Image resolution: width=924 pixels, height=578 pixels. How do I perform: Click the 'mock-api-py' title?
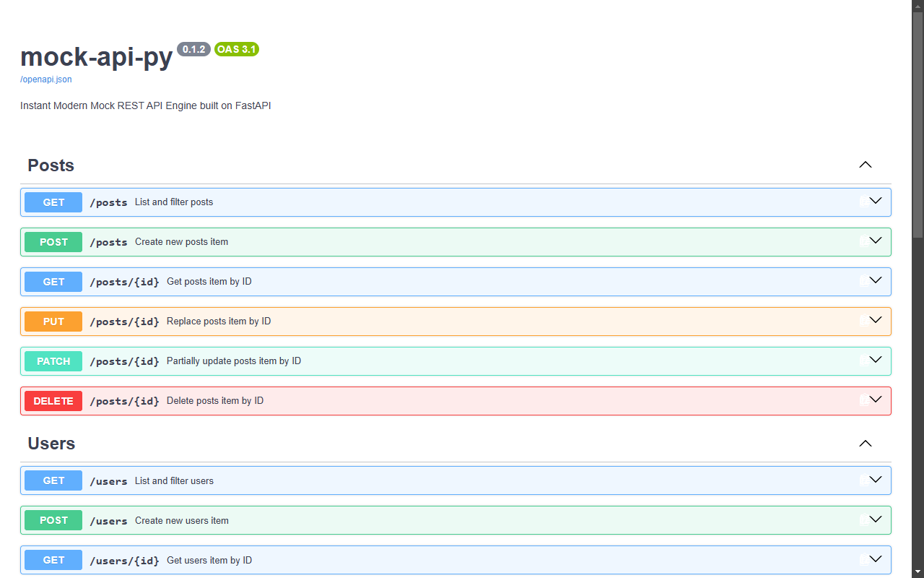(x=97, y=56)
